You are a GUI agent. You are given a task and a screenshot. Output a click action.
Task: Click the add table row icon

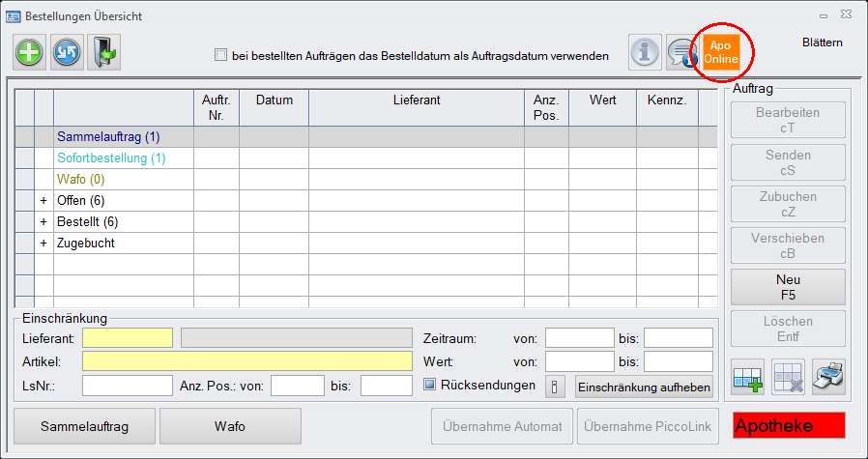click(749, 376)
